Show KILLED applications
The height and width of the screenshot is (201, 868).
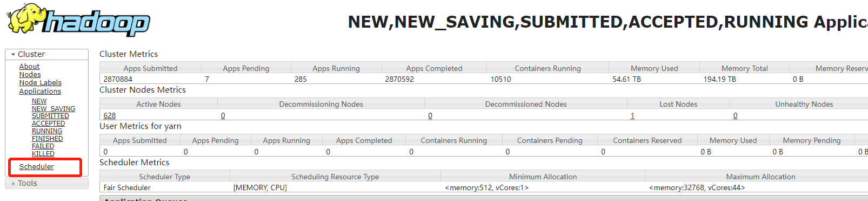tap(43, 154)
